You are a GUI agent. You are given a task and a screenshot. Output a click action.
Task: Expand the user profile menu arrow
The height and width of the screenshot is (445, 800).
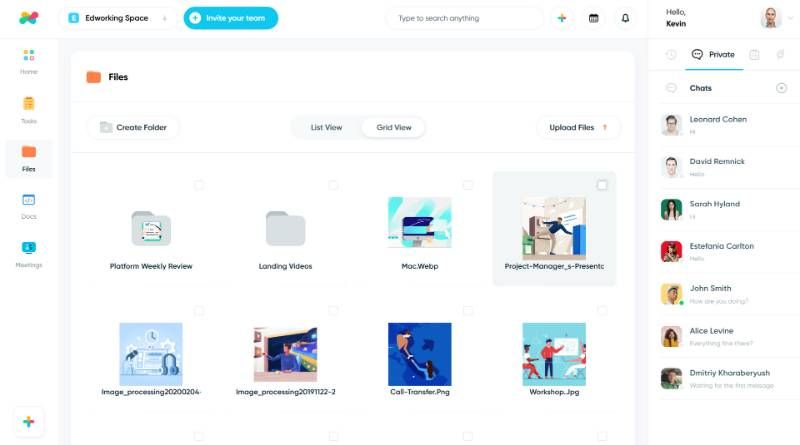[x=790, y=18]
